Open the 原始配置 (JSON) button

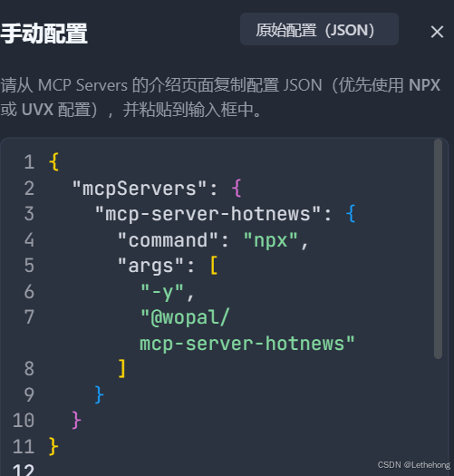point(319,29)
